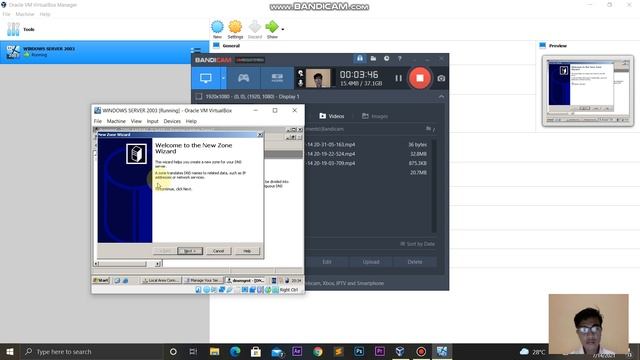Select WINDOWS SERVER 2003 machine in the list
640x360 pixels.
click(x=104, y=52)
